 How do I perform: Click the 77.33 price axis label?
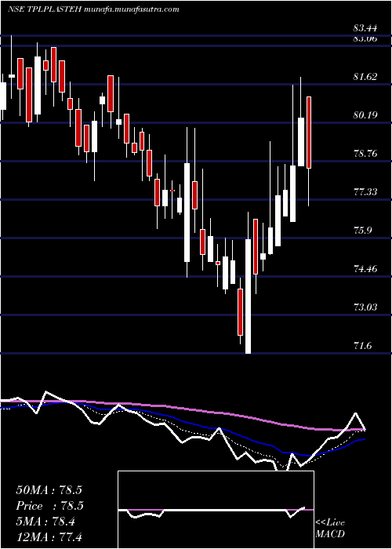[365, 192]
